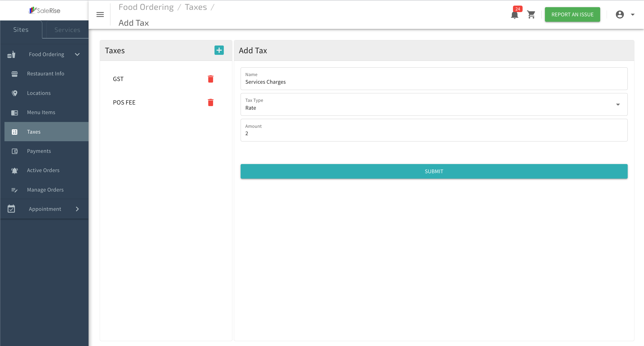Select the Sites tab
Viewport: 644px width, 346px height.
21,30
